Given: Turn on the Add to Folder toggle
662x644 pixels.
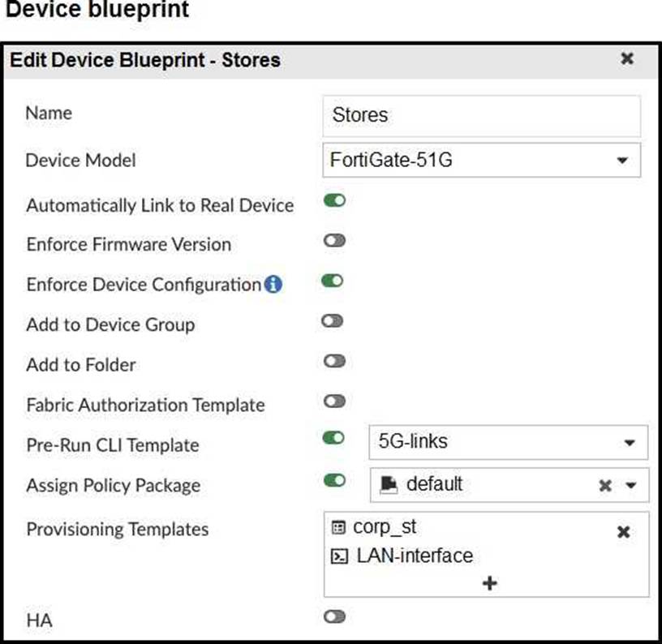Looking at the screenshot, I should pyautogui.click(x=333, y=361).
